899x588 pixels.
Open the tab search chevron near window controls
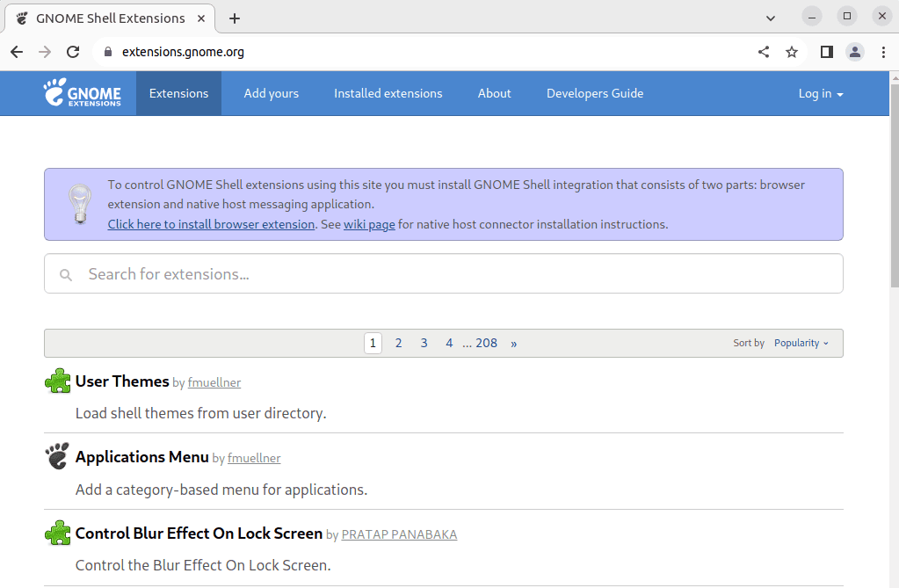(x=770, y=18)
